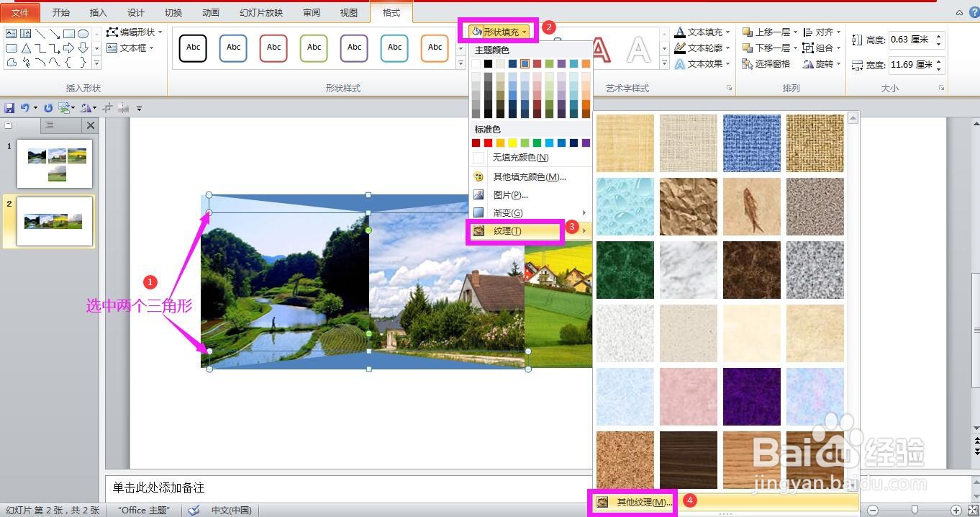Click the Undo icon
Screen dimensions: 980x517
pos(25,107)
